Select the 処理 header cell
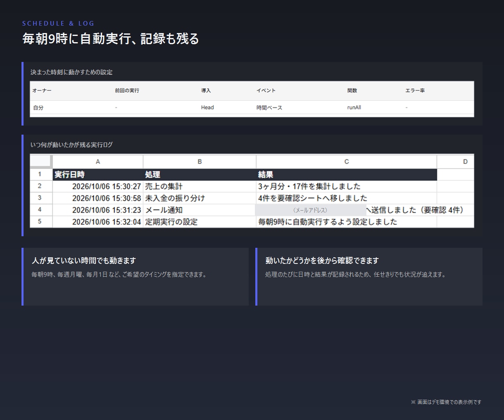The image size is (504, 420). pos(200,174)
